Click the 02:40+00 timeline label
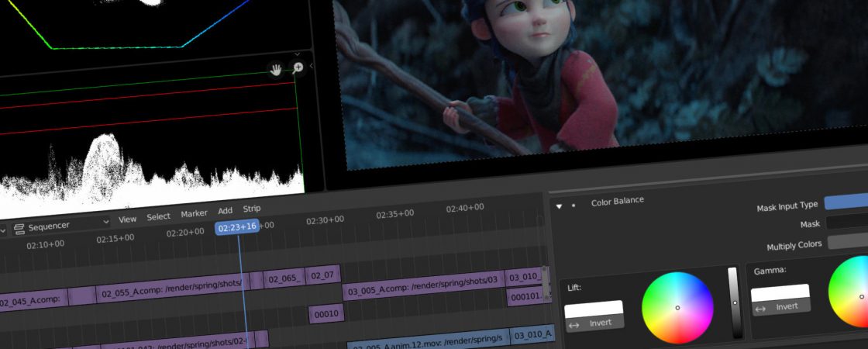The width and height of the screenshot is (868, 349). (465, 208)
